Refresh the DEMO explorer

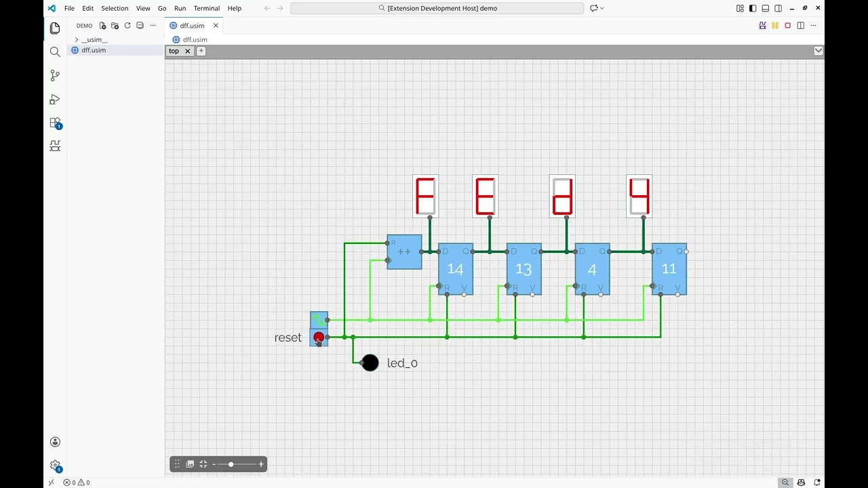[x=127, y=26]
